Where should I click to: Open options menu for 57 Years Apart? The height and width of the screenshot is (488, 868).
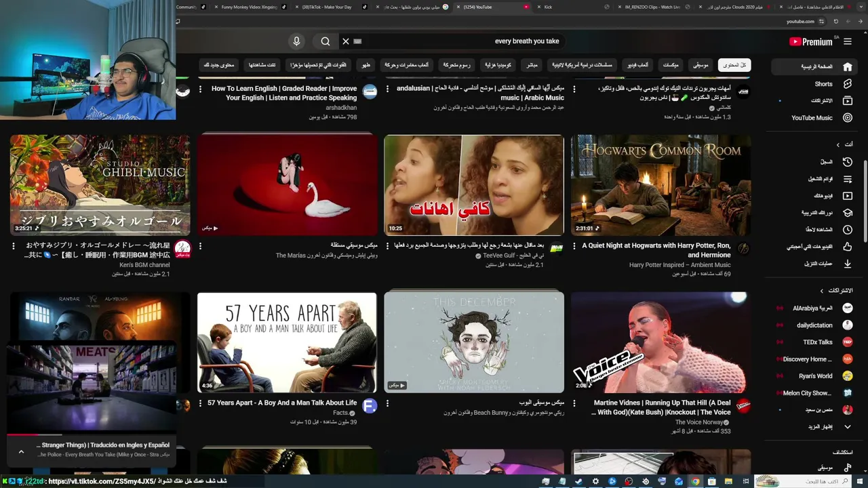pos(201,403)
